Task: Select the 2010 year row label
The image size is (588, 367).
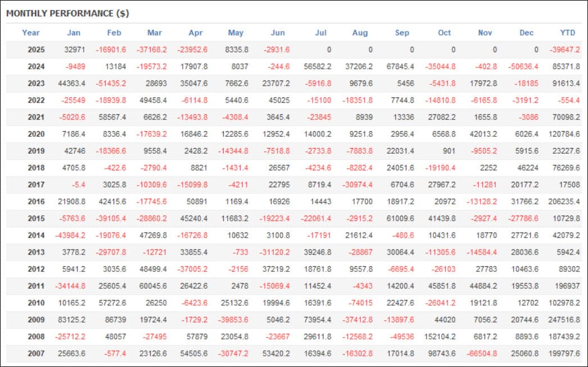Action: 36,303
